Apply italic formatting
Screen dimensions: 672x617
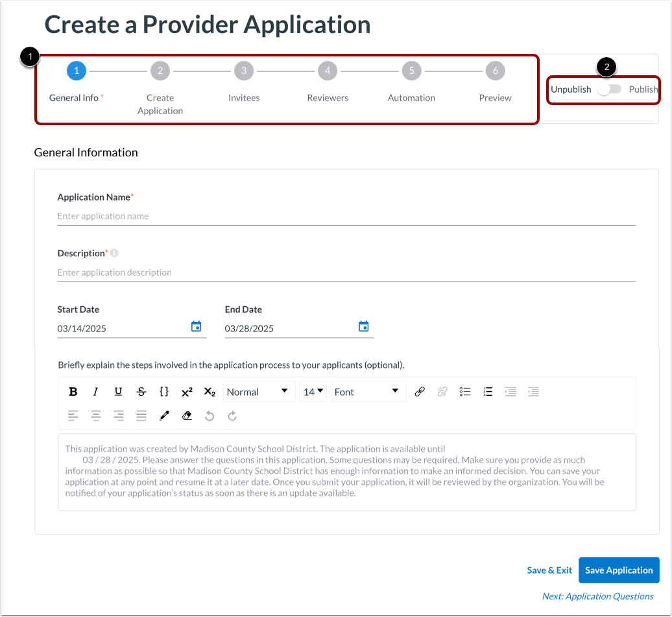pos(95,391)
